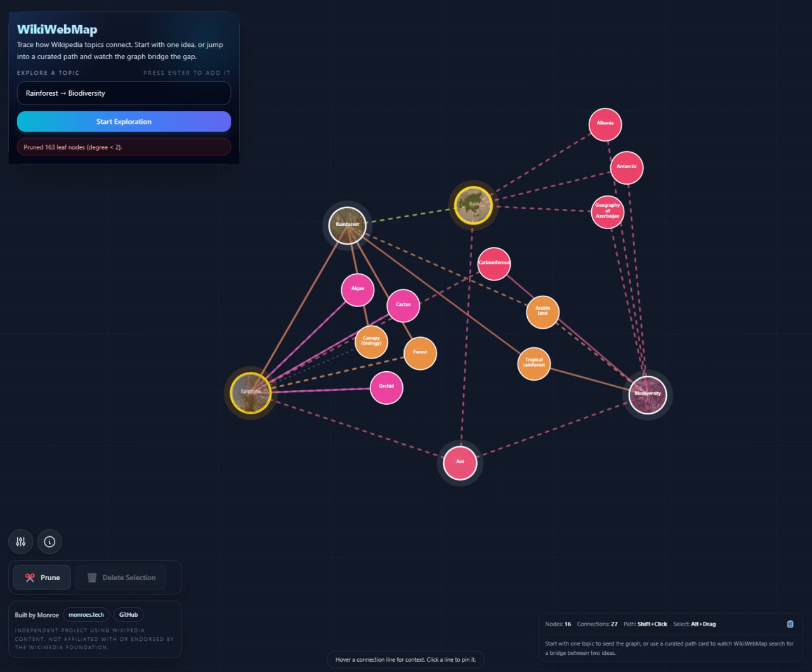Click the Ant node
812x672 pixels.
coord(460,463)
